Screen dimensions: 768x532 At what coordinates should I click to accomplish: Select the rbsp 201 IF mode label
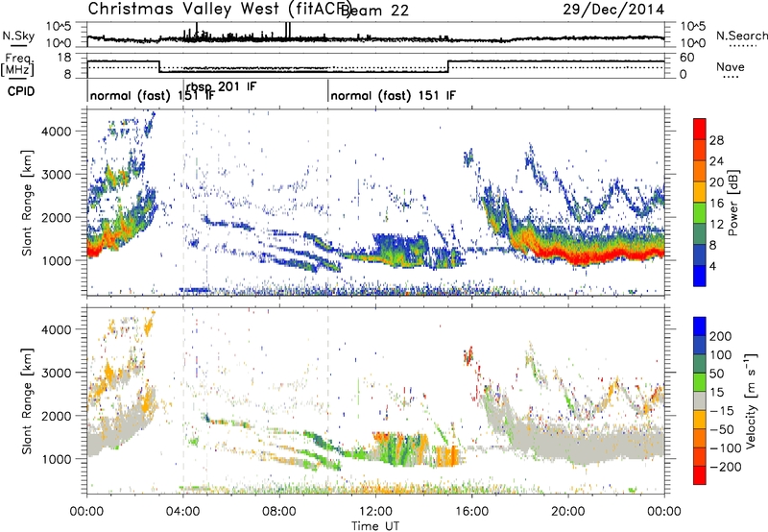[x=222, y=86]
